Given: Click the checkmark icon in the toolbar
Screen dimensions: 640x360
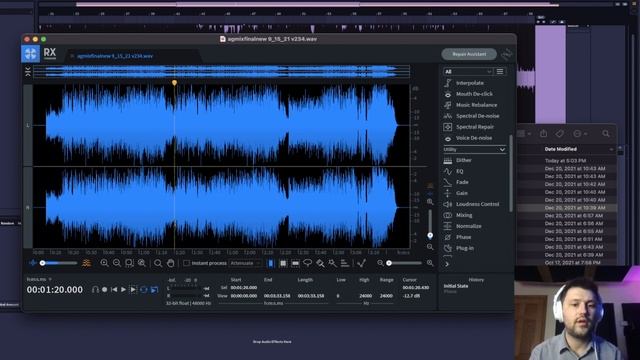Looking at the screenshot, I should (x=361, y=263).
